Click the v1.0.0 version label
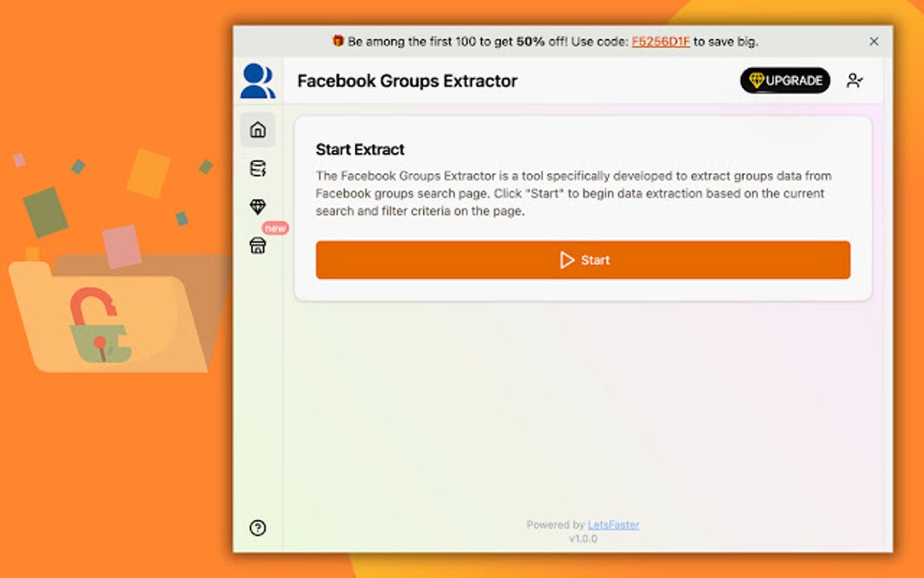Screen dimensions: 924x578 click(x=583, y=537)
